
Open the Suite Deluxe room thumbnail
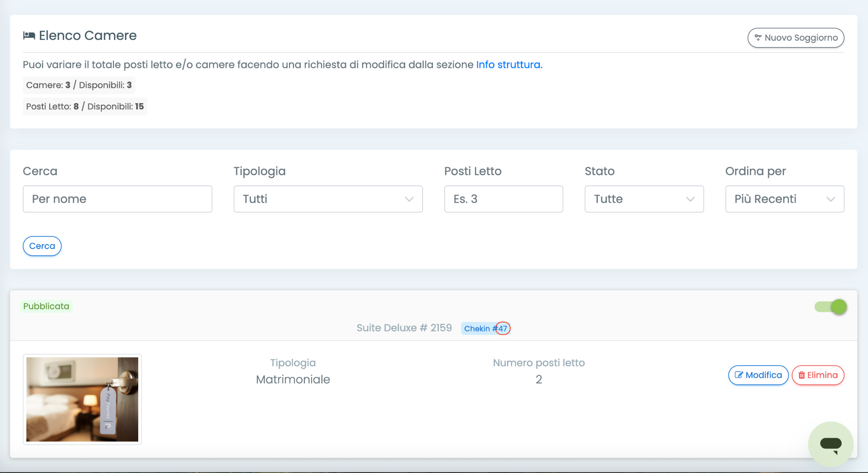pos(82,399)
